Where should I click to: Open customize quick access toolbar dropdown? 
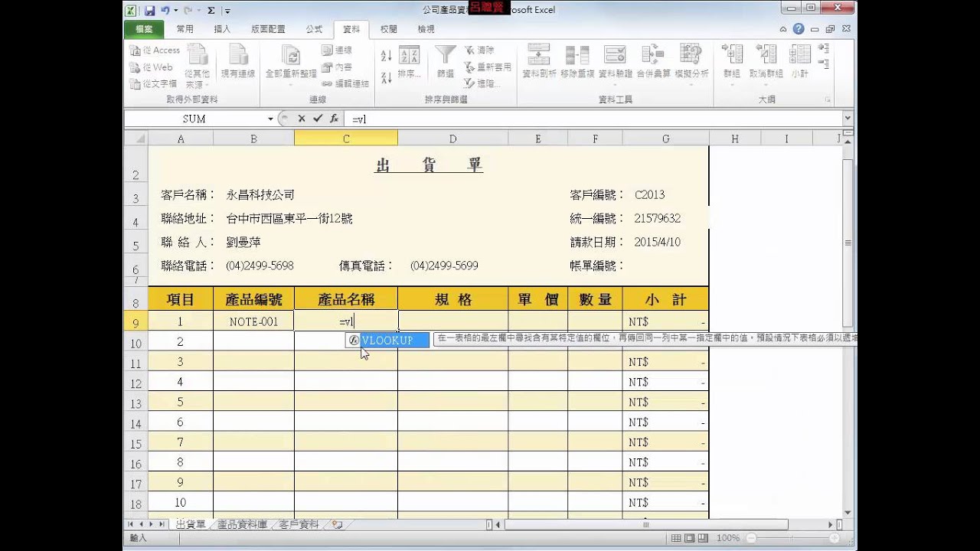[x=227, y=11]
